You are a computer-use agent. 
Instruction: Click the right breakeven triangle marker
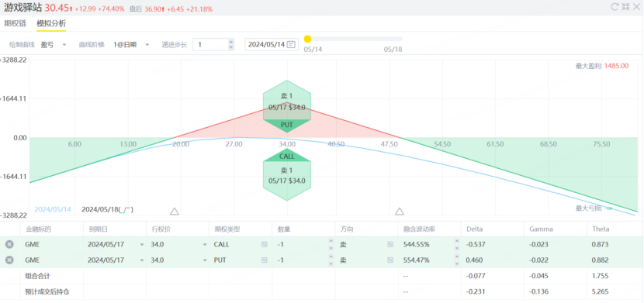400,211
